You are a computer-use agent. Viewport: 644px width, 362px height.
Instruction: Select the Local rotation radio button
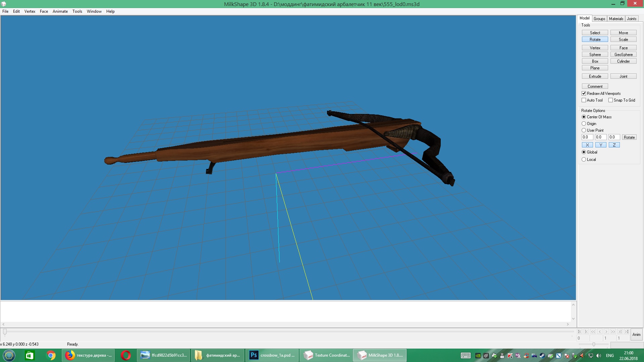tap(584, 160)
